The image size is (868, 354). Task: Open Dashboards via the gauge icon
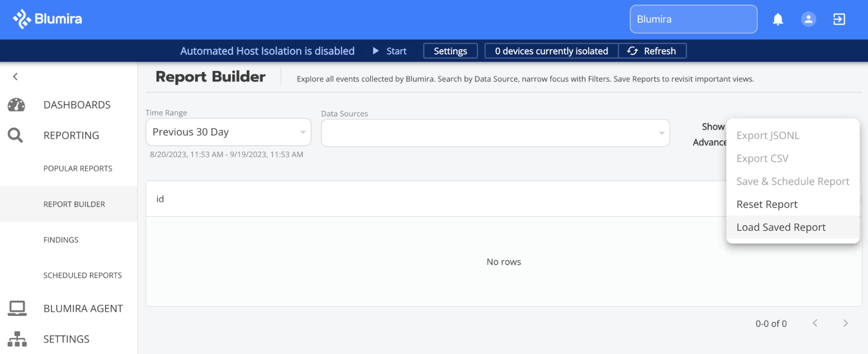click(x=17, y=105)
